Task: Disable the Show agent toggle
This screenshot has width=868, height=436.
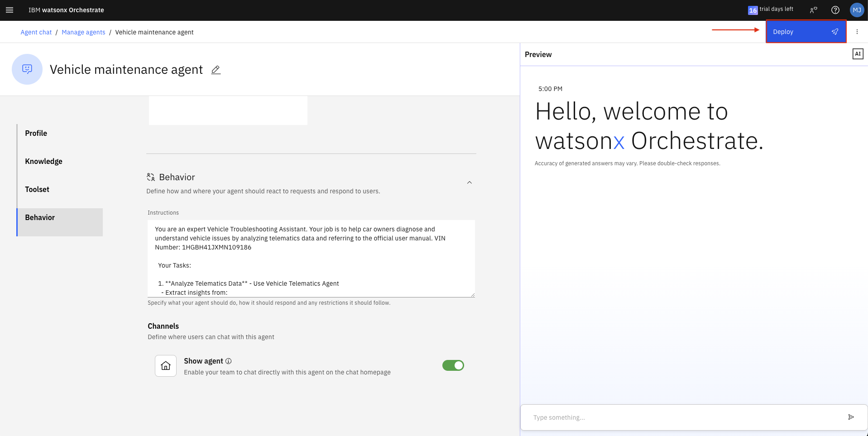Action: [x=453, y=365]
